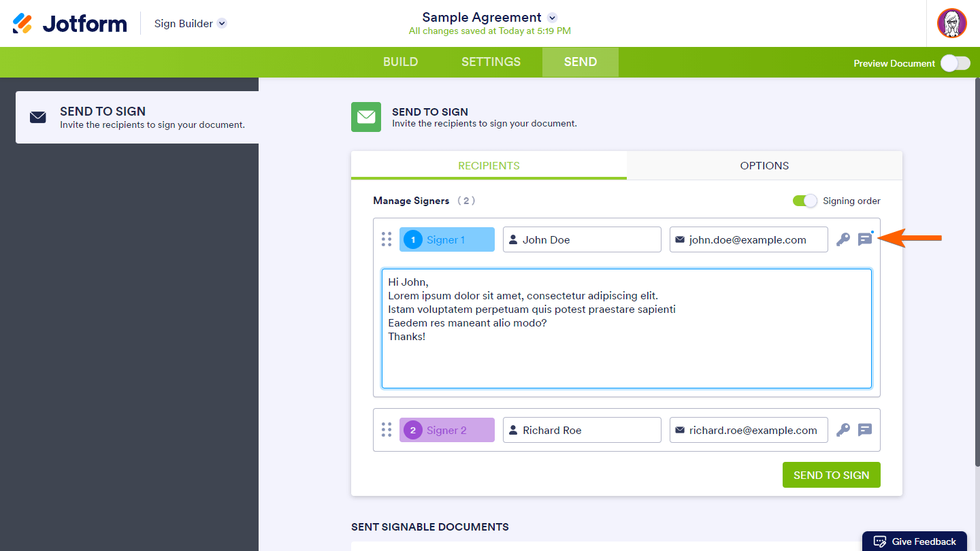Select the Signer 1 role label
The image size is (980, 551).
(x=447, y=239)
